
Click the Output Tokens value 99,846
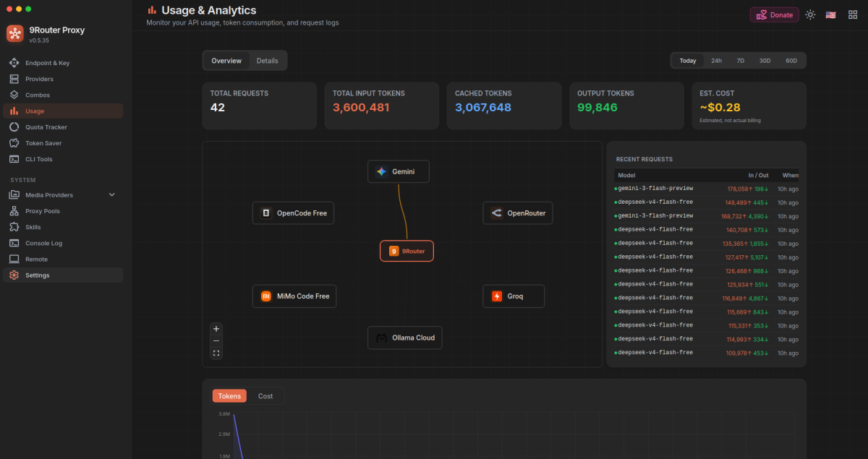[x=597, y=108]
